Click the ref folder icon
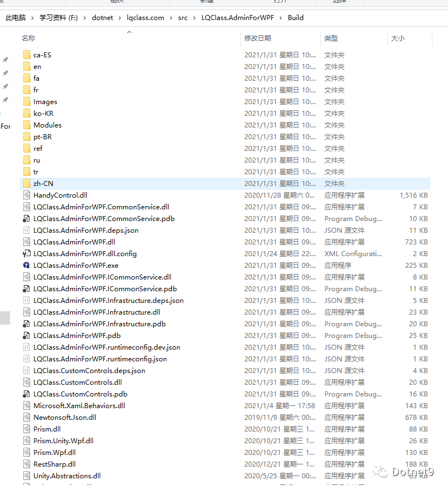 (27, 149)
